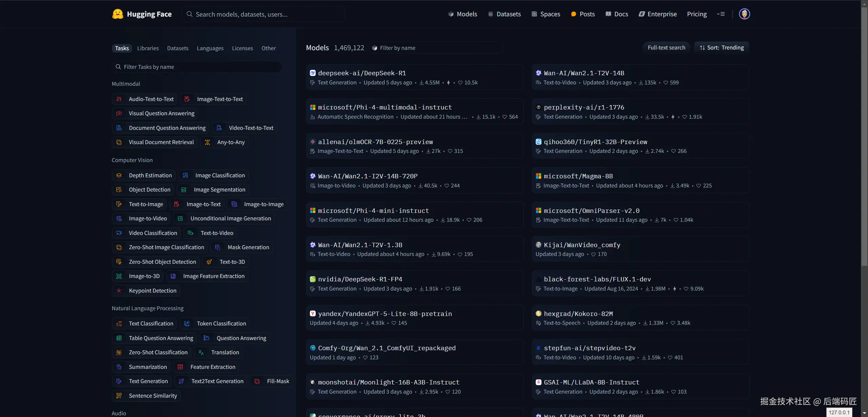Click the Datasets icon in navbar
Screen dimensions: 868x417
490,14
